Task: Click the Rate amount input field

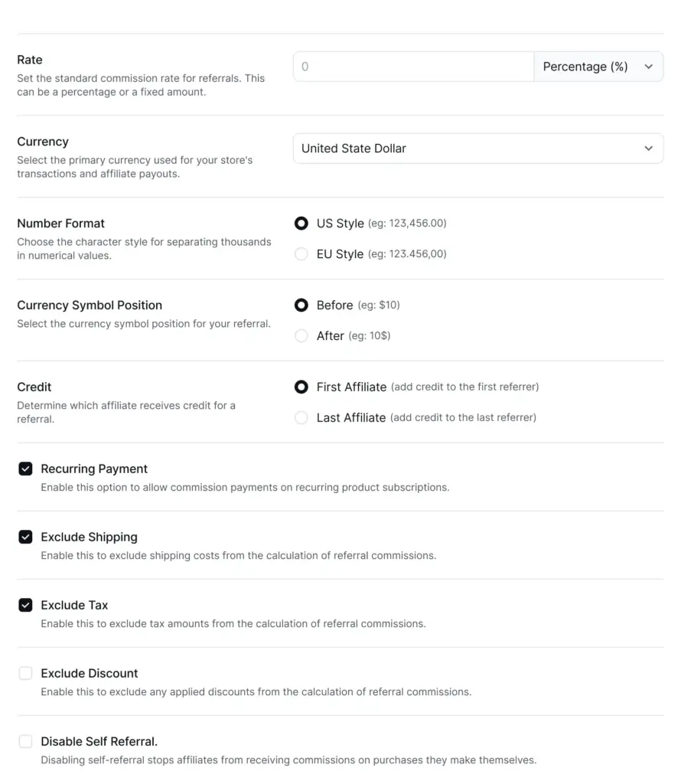Action: pos(414,67)
